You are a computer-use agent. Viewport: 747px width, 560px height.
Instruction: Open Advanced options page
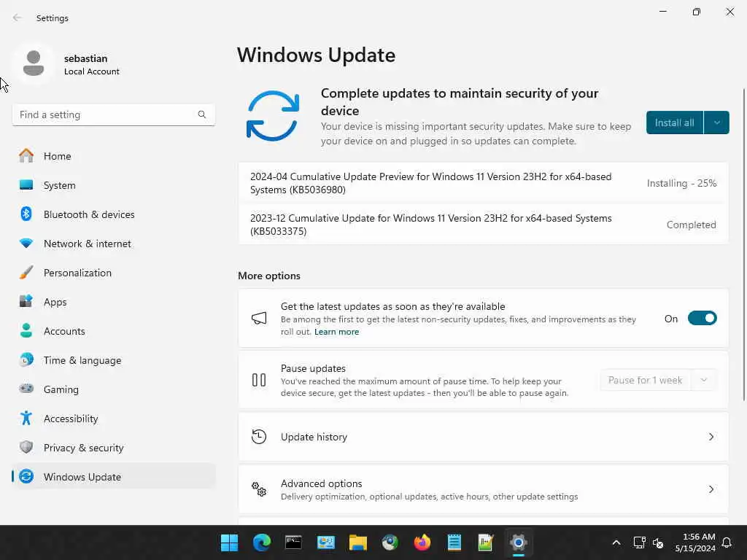point(483,489)
